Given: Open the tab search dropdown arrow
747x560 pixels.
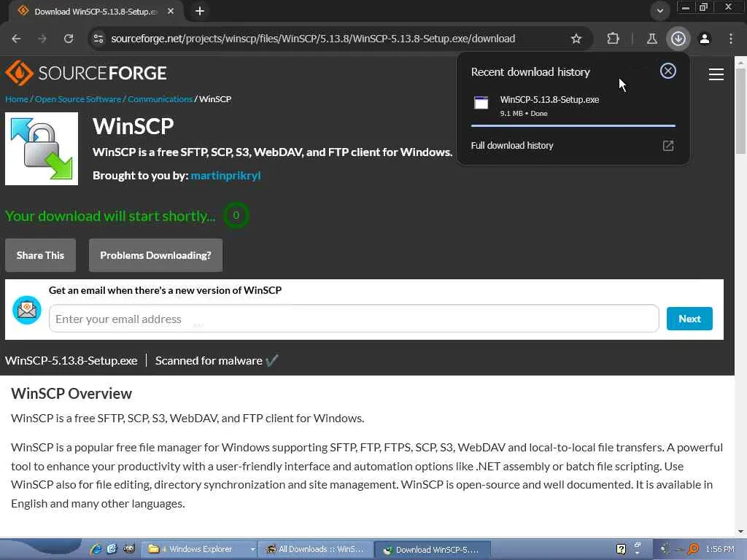Looking at the screenshot, I should (659, 11).
